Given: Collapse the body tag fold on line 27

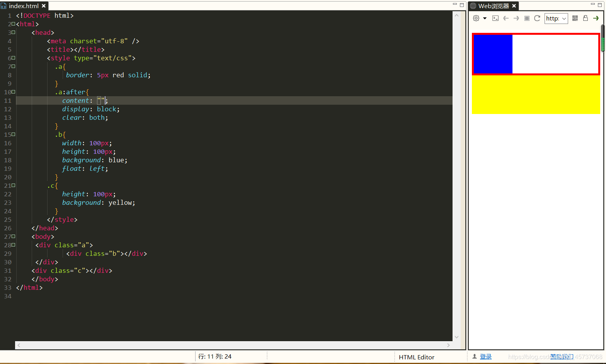Looking at the screenshot, I should coord(14,236).
